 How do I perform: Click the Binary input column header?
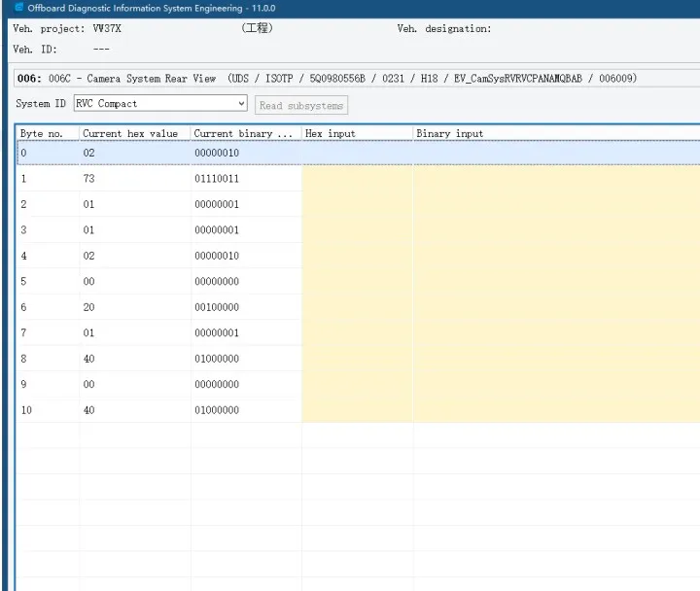pyautogui.click(x=556, y=133)
